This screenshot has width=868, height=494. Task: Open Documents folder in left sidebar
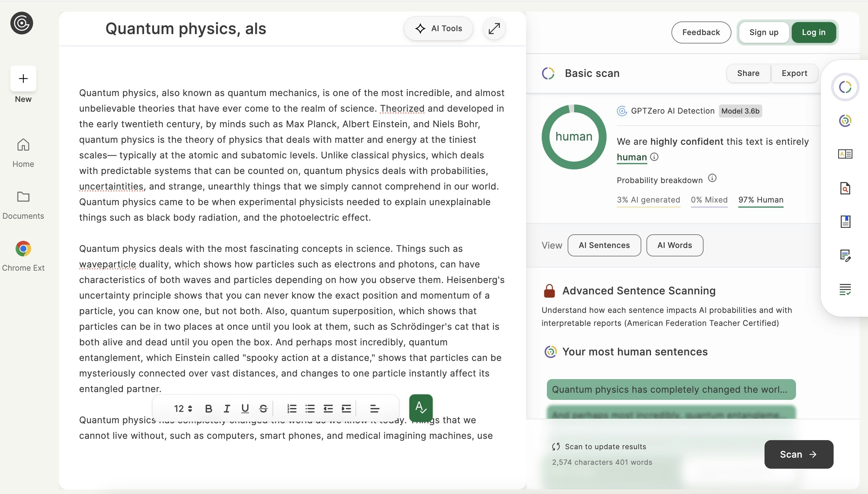coord(23,204)
